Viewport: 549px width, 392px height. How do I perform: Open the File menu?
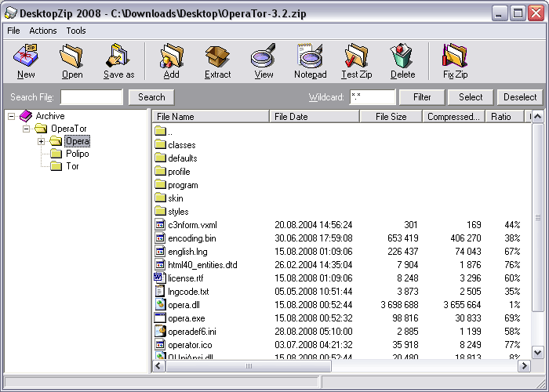coord(13,31)
